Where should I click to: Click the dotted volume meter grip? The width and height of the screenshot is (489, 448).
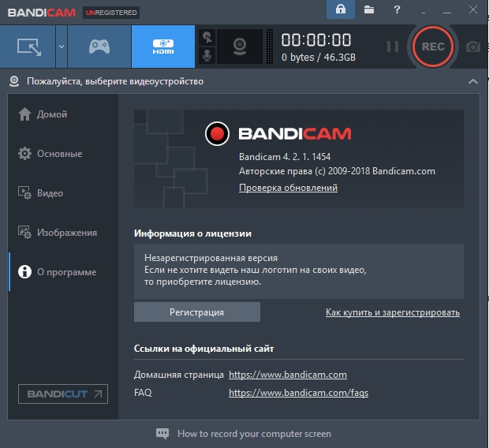pos(270,47)
